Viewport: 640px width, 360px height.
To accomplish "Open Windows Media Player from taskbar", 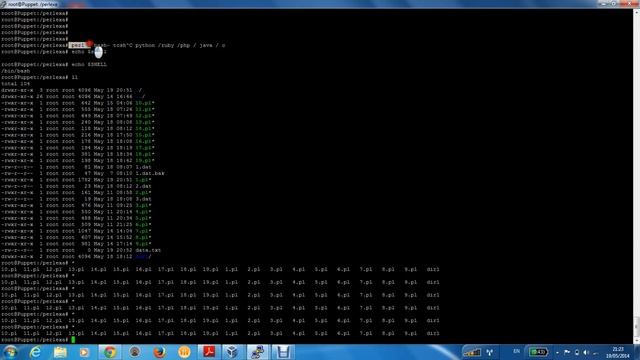I will coord(84,352).
